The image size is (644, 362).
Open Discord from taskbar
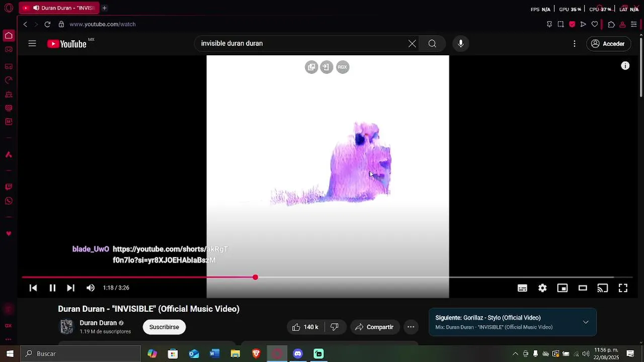(298, 354)
